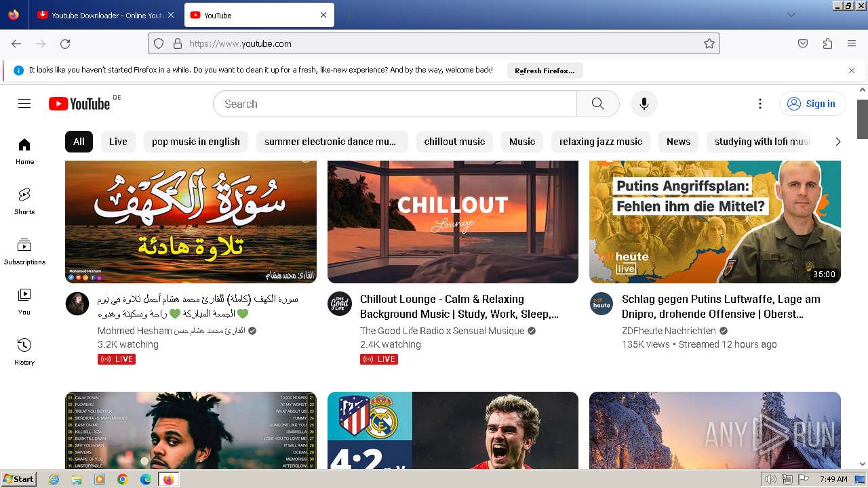This screenshot has width=868, height=488.
Task: Open Chrome from the taskbar
Action: click(123, 479)
